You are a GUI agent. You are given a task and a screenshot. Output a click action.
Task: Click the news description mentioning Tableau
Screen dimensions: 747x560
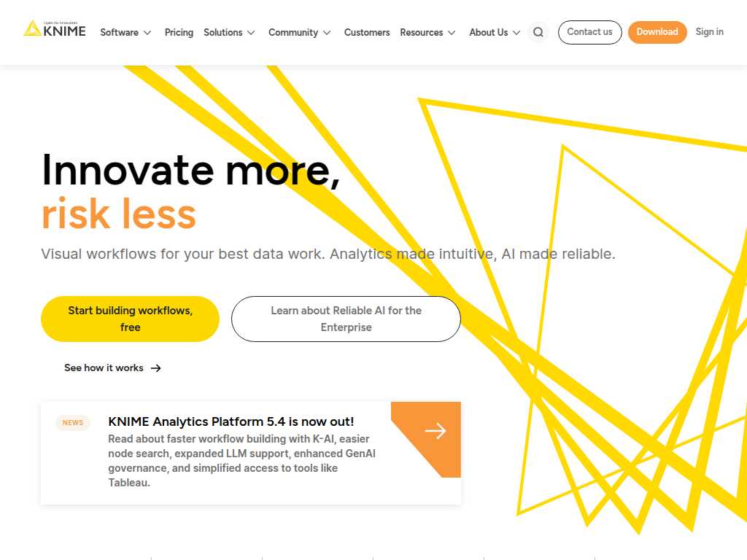click(242, 461)
